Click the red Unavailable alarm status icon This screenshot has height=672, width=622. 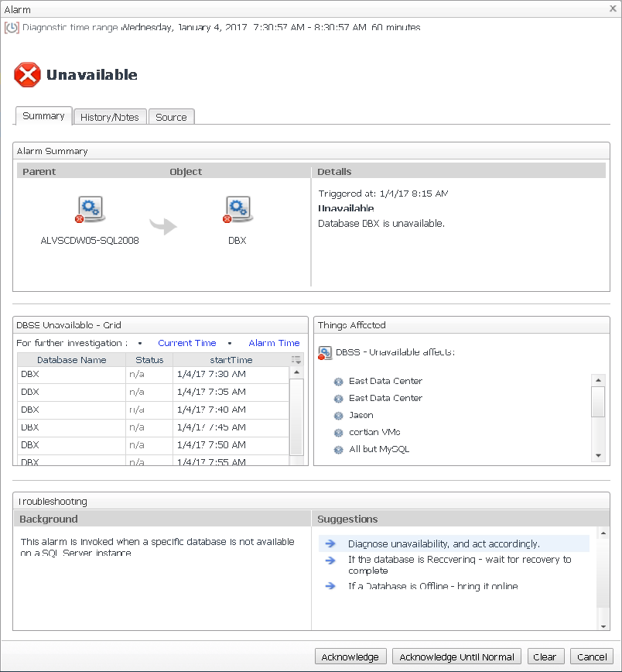(x=27, y=75)
